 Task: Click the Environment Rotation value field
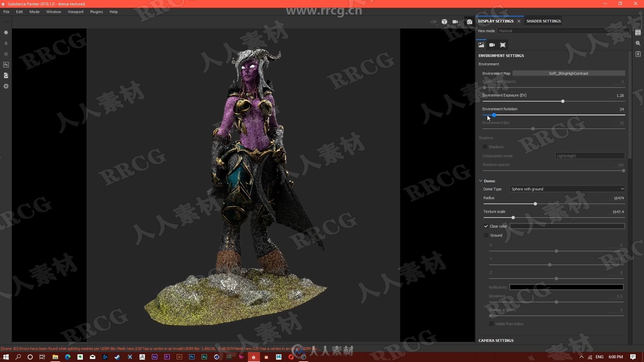click(x=616, y=109)
